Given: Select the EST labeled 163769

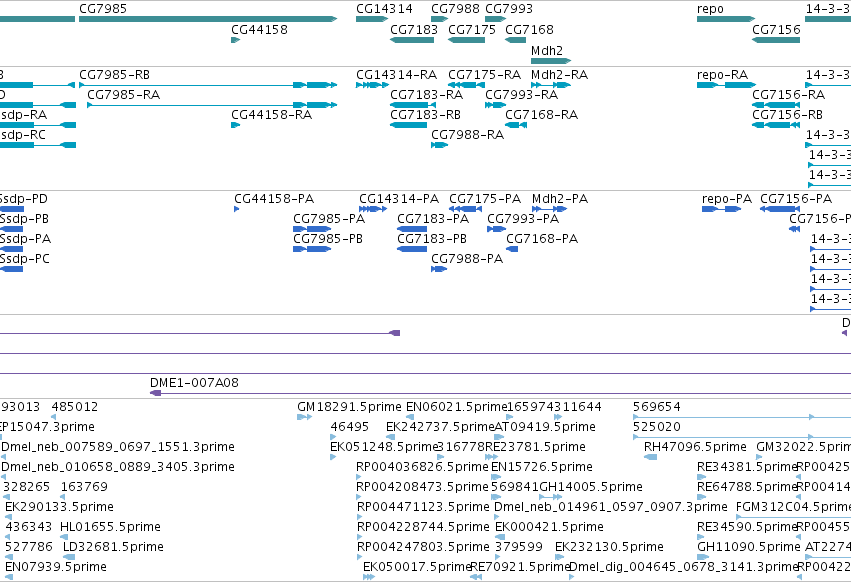Looking at the screenshot, I should click(x=84, y=487).
